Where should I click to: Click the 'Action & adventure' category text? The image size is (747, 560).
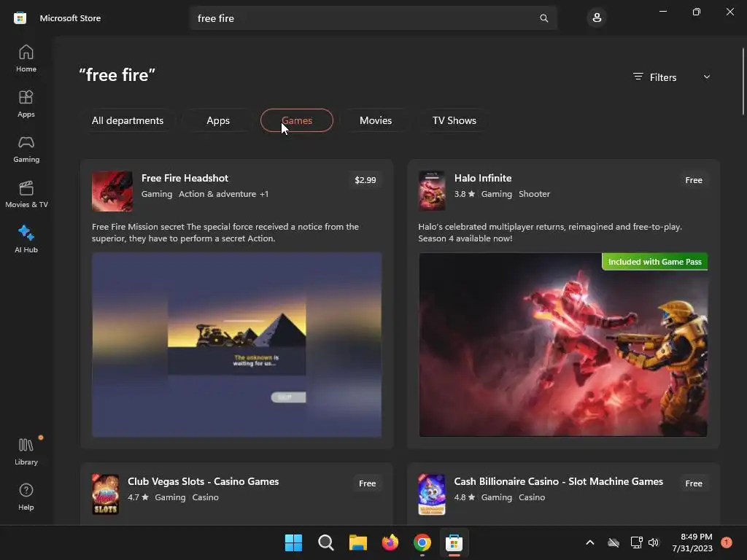[x=217, y=194]
